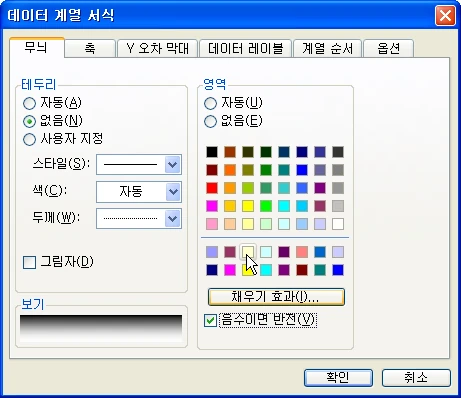
Task: Select the 무늬 tab
Action: tap(37, 48)
